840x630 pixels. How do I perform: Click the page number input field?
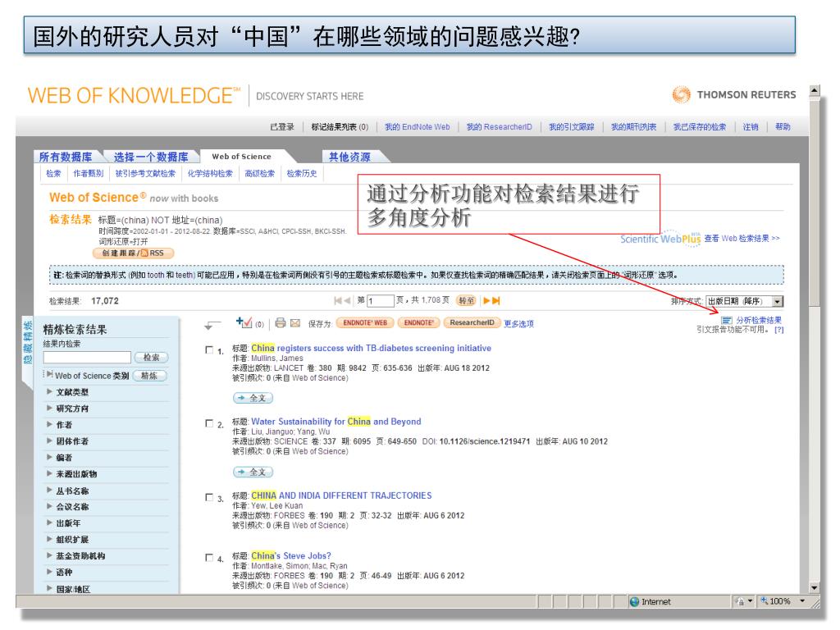point(381,301)
